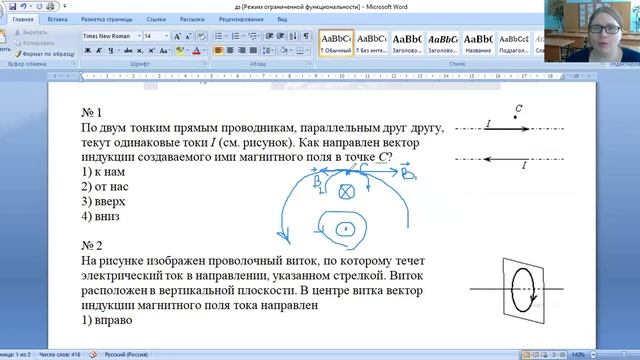Open the Рецензирование ribbon tab
The width and height of the screenshot is (640, 360).
coord(241,19)
